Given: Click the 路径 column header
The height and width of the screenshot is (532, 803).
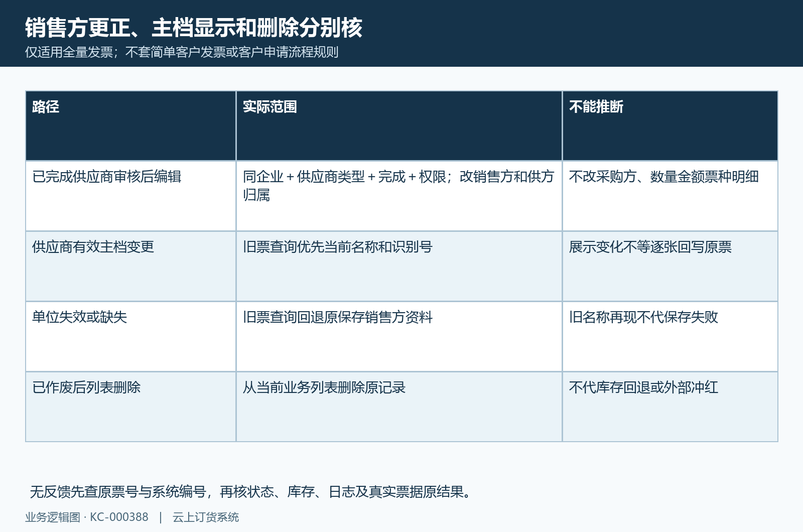Looking at the screenshot, I should [131, 126].
